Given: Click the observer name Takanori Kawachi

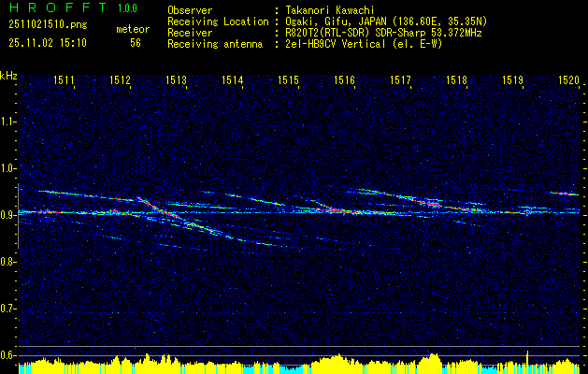Looking at the screenshot, I should click(x=328, y=10).
